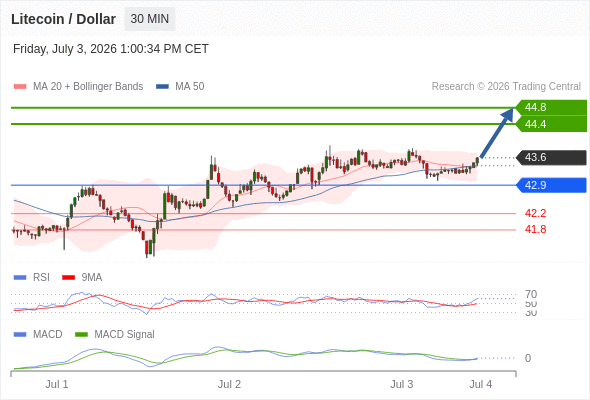The image size is (590, 400).
Task: Click the black 43.6 current price label
Action: pos(551,157)
